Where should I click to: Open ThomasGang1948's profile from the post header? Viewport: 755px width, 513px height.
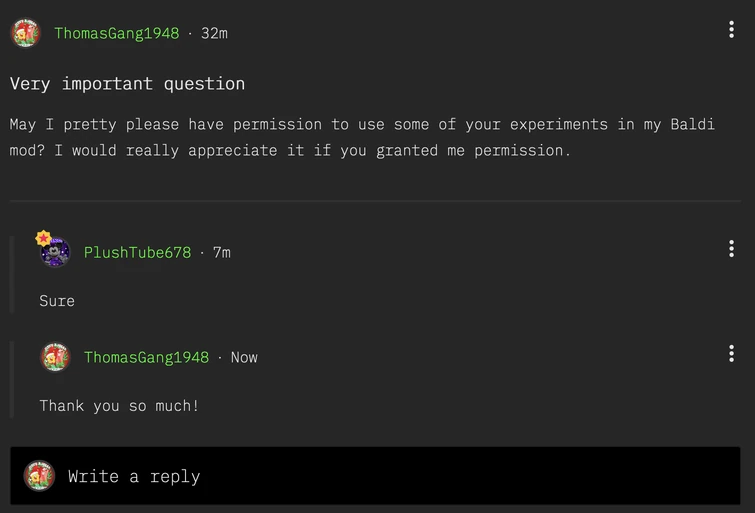tap(117, 33)
